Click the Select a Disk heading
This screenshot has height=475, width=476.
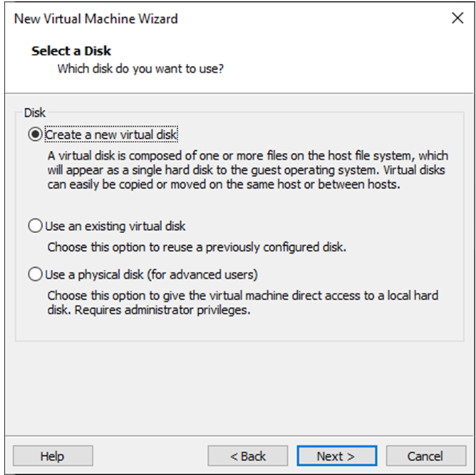(71, 50)
